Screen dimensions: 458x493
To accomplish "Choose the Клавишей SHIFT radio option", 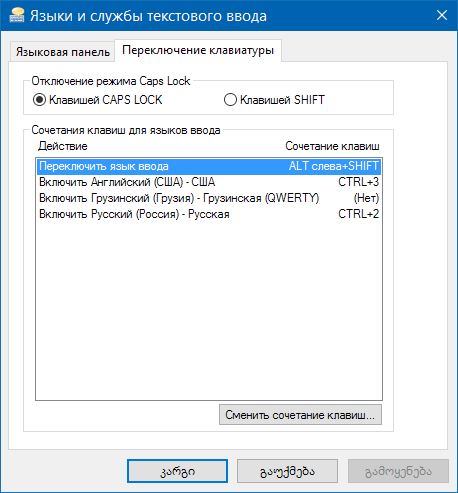I will [x=274, y=100].
